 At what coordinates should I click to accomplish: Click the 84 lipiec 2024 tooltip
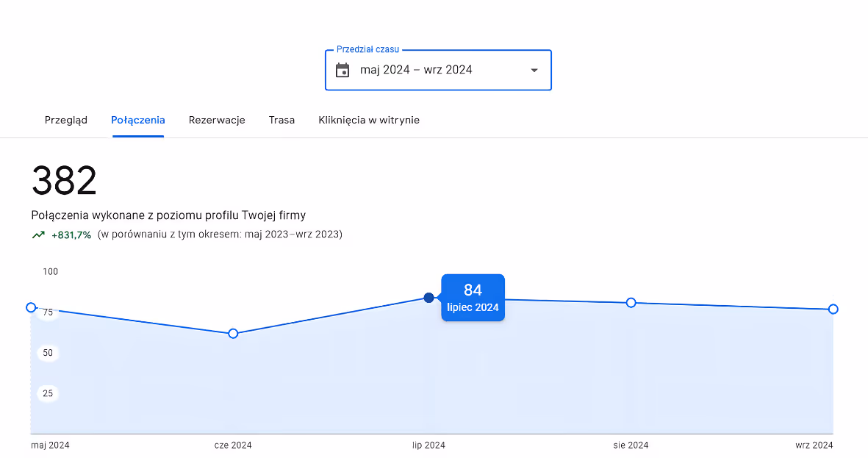tap(473, 298)
